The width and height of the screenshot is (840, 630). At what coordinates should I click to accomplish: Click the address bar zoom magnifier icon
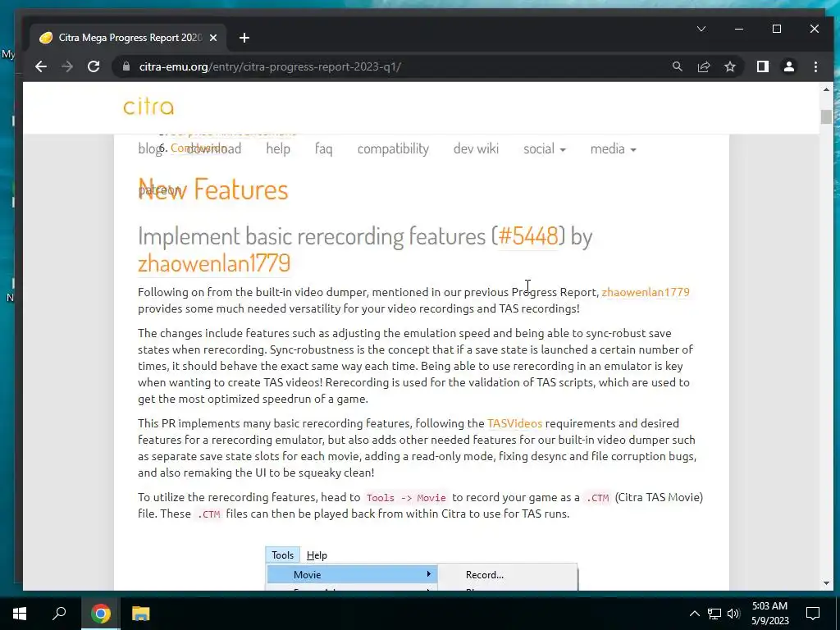pyautogui.click(x=677, y=66)
